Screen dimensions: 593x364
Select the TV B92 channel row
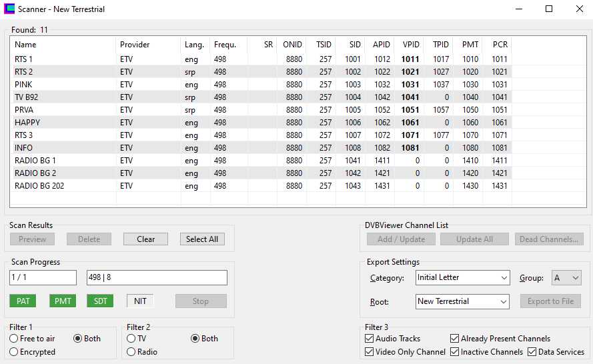pos(261,97)
